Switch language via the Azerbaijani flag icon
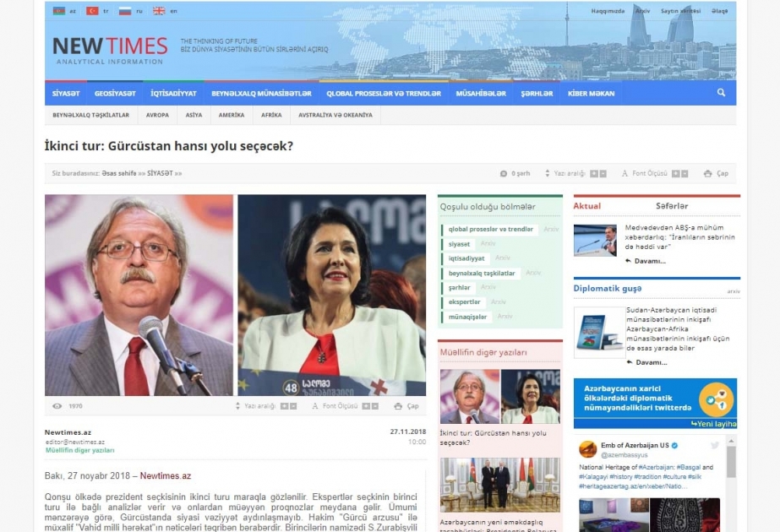The image size is (780, 532). coord(59,11)
